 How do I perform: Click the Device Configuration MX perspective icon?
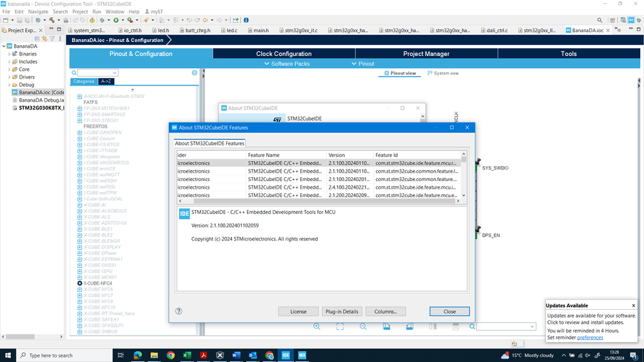click(x=631, y=20)
